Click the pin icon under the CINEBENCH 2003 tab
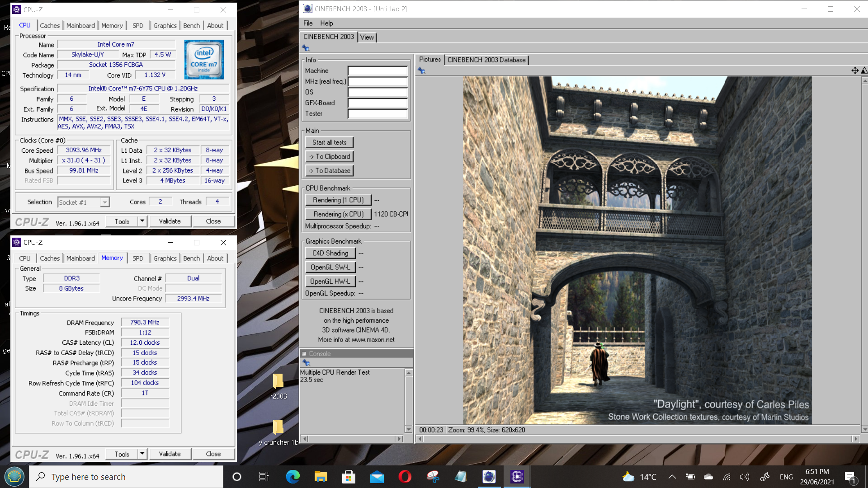 click(x=306, y=48)
